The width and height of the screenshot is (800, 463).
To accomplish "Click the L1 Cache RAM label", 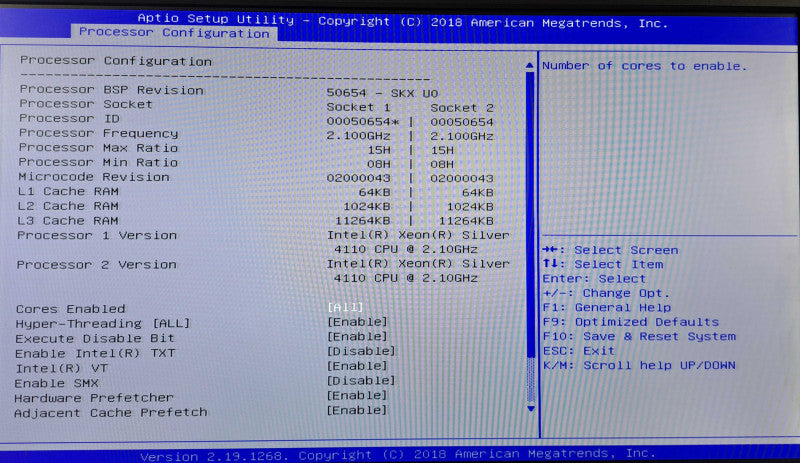I will click(x=68, y=191).
